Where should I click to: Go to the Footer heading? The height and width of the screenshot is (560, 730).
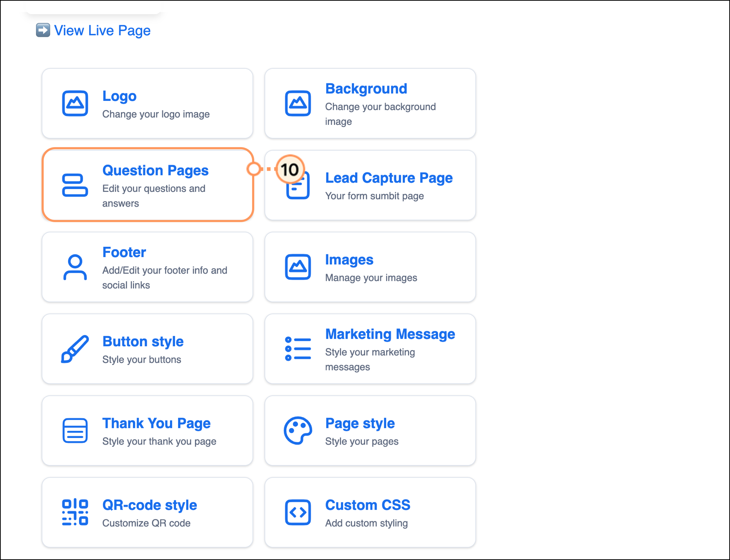click(124, 252)
